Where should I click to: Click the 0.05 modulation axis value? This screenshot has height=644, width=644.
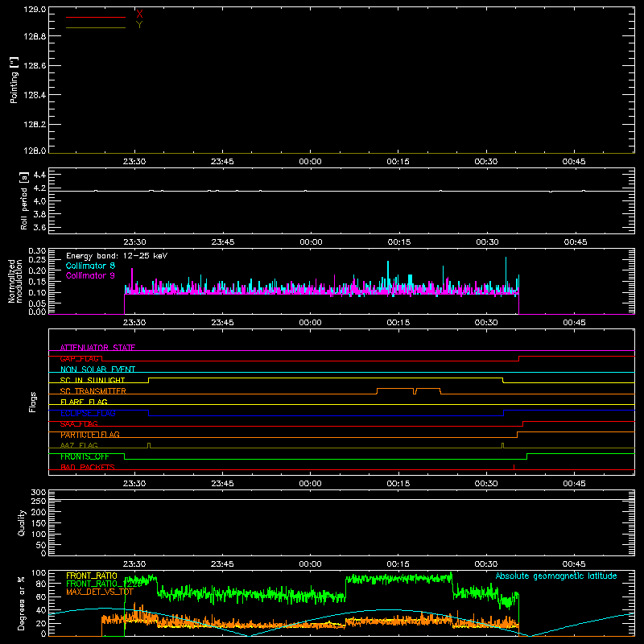coord(37,303)
